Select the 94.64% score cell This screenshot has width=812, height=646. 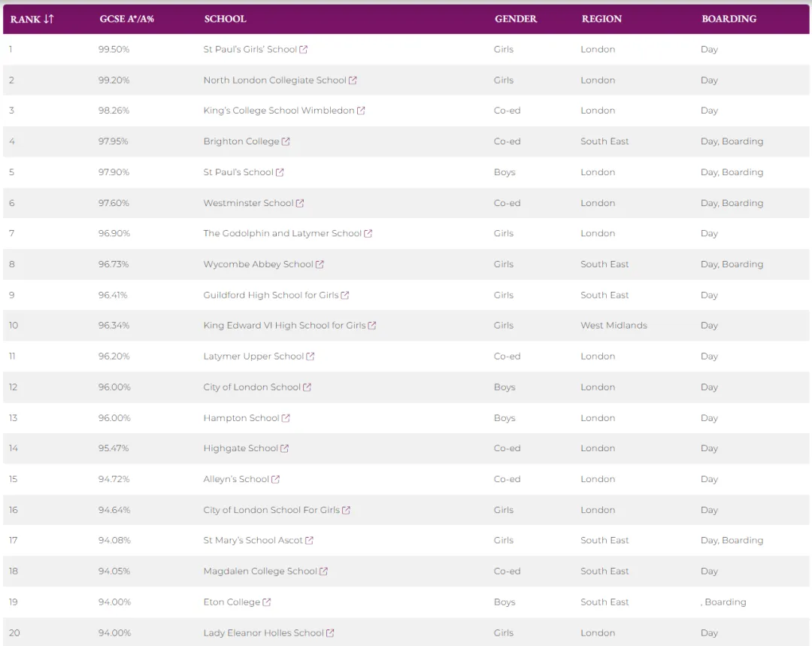coord(114,510)
